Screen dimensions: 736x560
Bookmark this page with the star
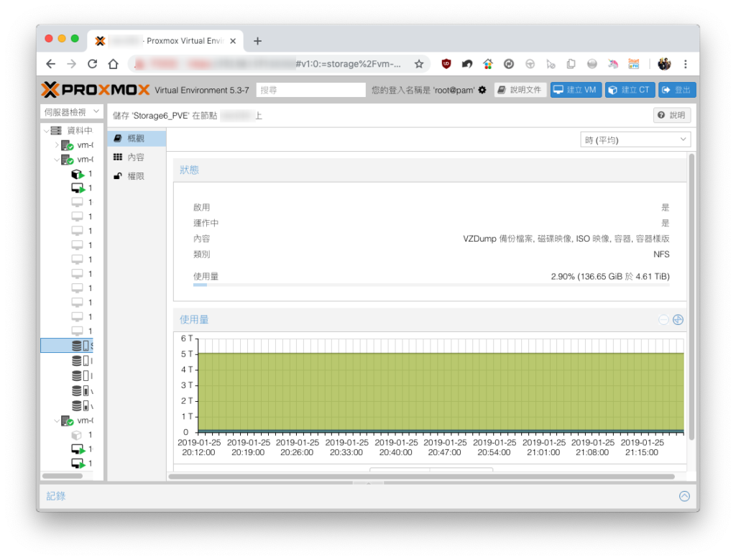[x=419, y=64]
